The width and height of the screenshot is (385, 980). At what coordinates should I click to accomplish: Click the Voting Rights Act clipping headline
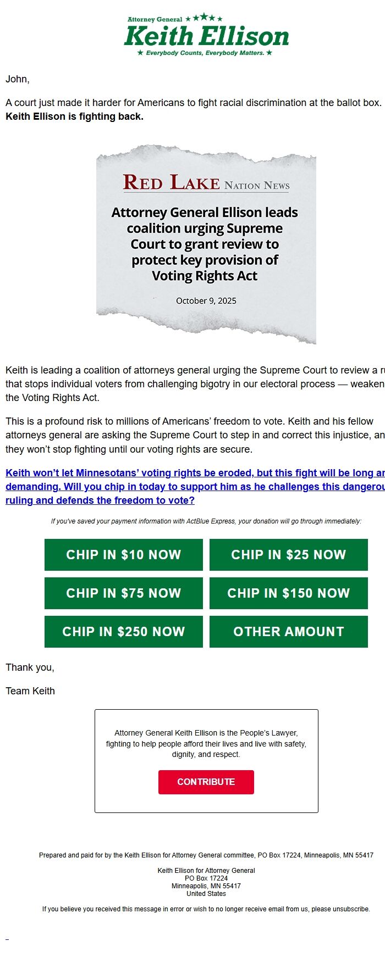pyautogui.click(x=205, y=244)
